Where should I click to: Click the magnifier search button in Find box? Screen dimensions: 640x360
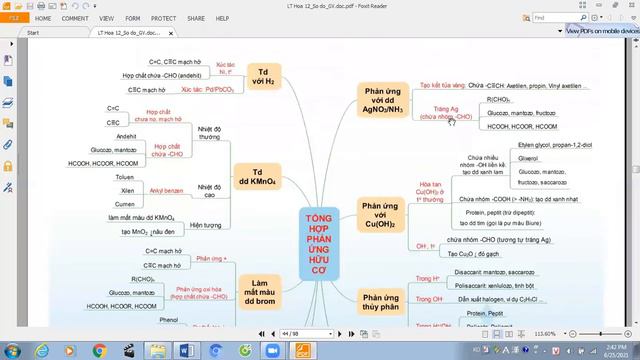pos(584,18)
